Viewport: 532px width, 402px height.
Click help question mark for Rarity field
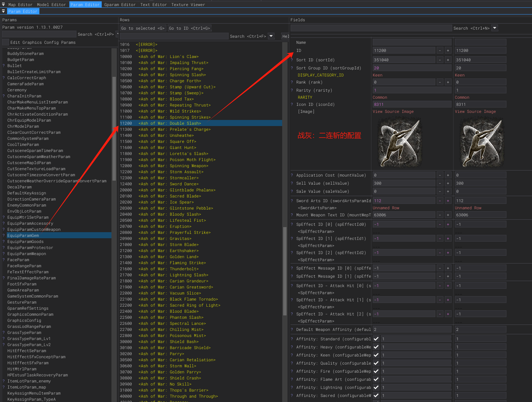pyautogui.click(x=292, y=90)
